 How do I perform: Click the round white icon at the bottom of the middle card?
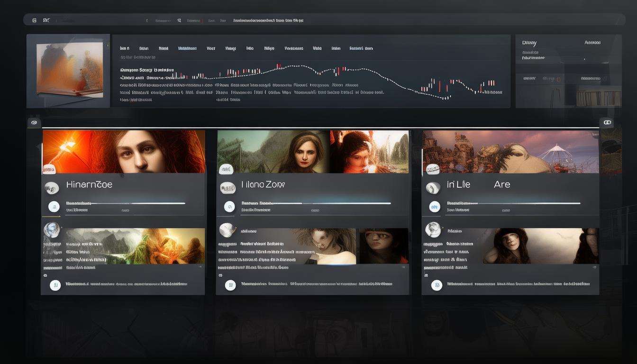(230, 285)
